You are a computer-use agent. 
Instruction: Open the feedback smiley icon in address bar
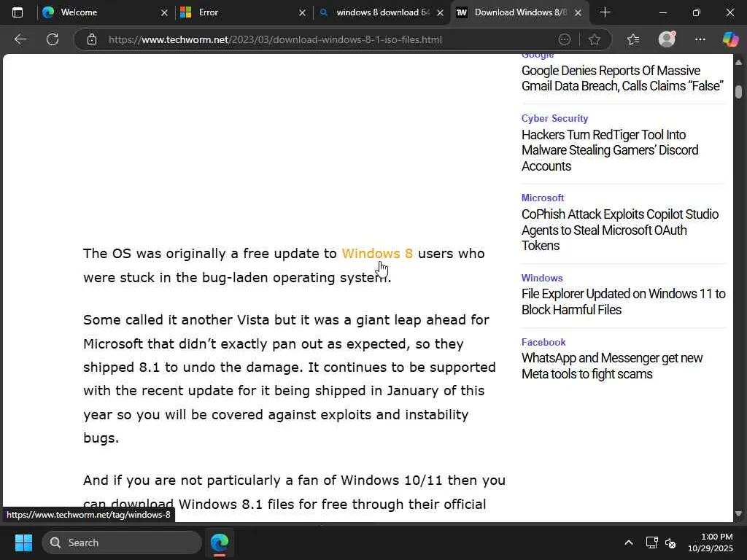point(565,39)
